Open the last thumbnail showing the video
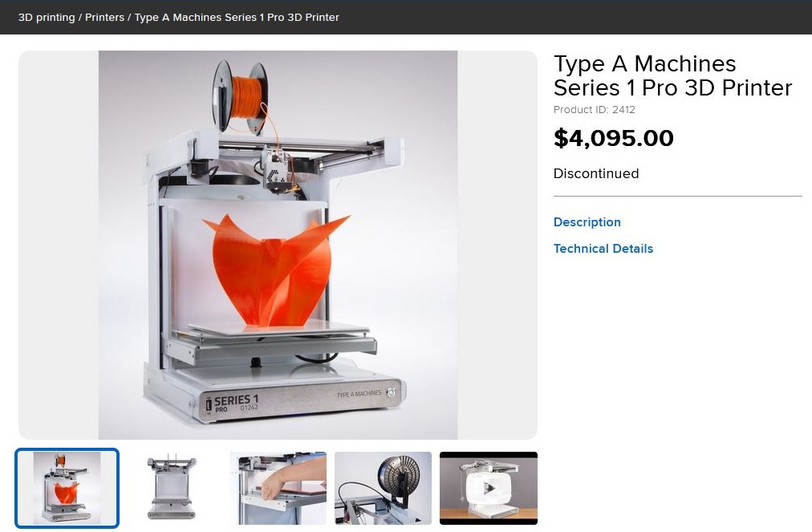This screenshot has width=812, height=532. (x=489, y=488)
